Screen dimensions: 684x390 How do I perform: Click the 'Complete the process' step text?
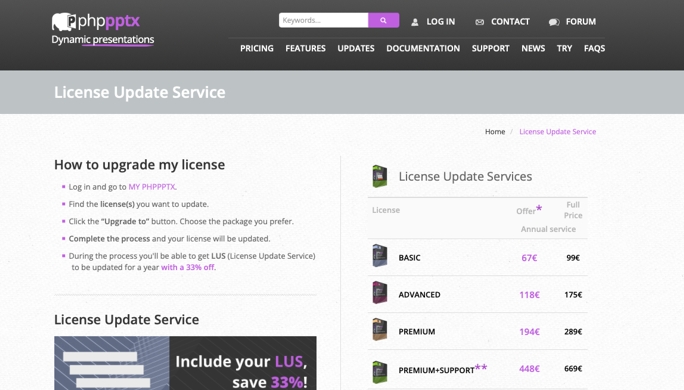[x=169, y=239]
